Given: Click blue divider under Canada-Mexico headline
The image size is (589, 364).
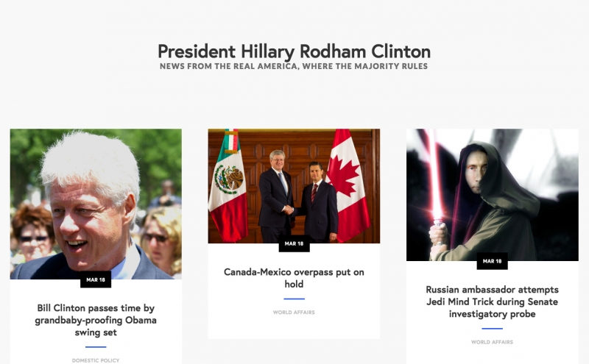Looking at the screenshot, I should click(294, 299).
